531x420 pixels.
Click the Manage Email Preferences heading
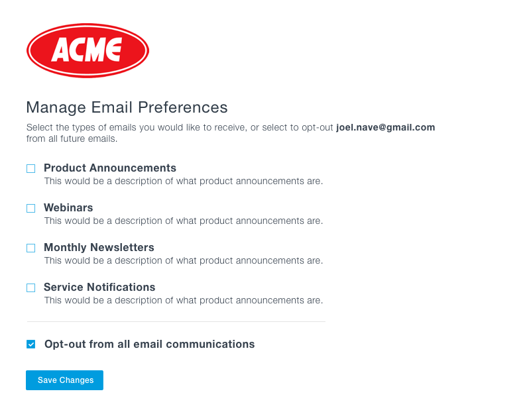tap(127, 107)
